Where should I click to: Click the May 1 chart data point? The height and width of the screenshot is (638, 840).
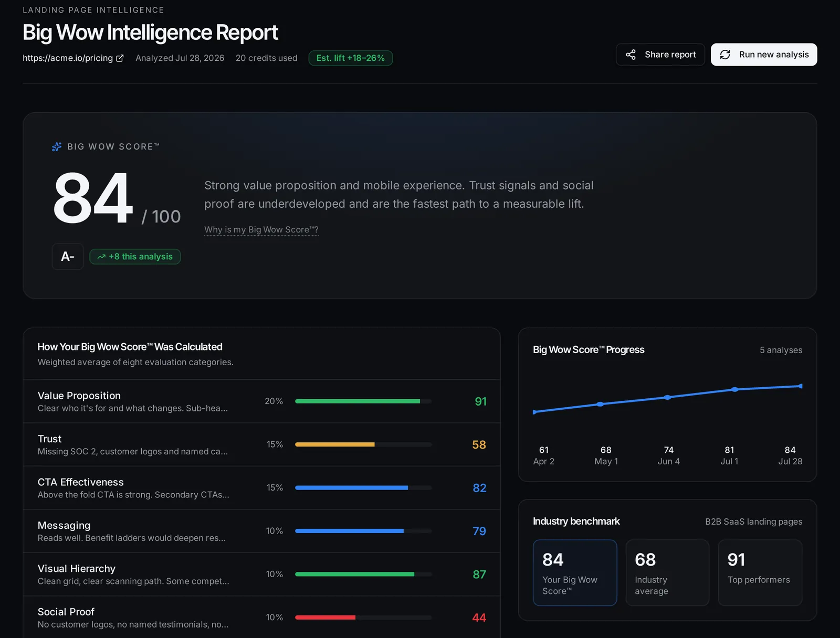[x=600, y=404]
